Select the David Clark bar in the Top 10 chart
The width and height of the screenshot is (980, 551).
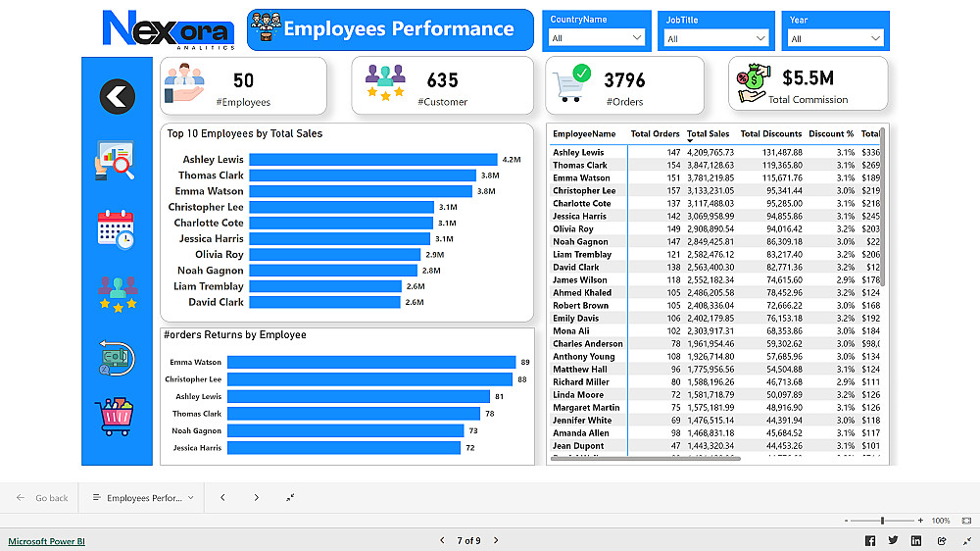[324, 302]
